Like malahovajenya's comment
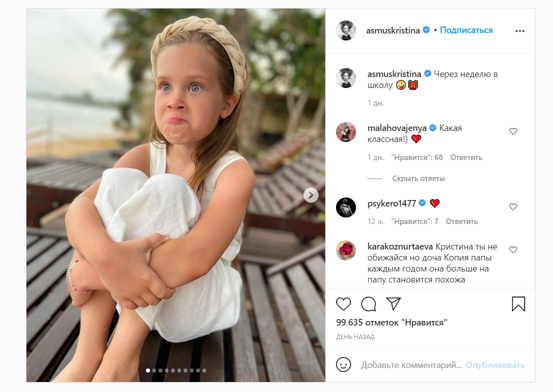The width and height of the screenshot is (553, 392). tap(513, 131)
